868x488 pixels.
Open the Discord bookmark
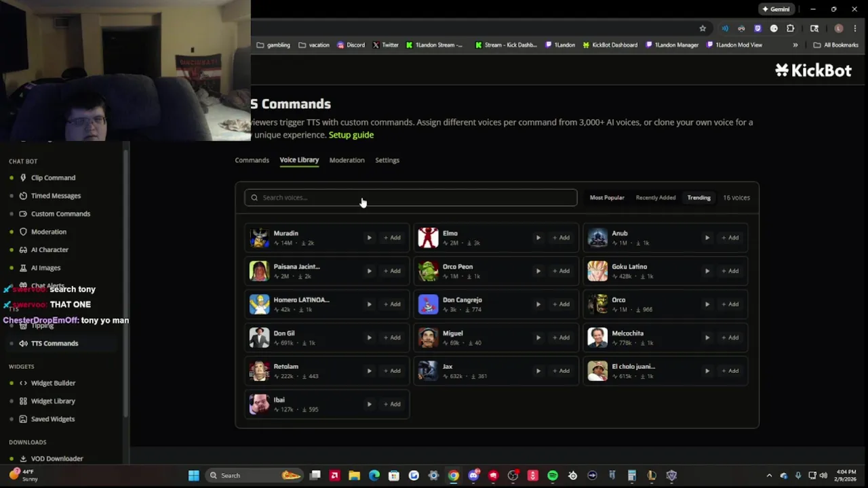click(351, 45)
